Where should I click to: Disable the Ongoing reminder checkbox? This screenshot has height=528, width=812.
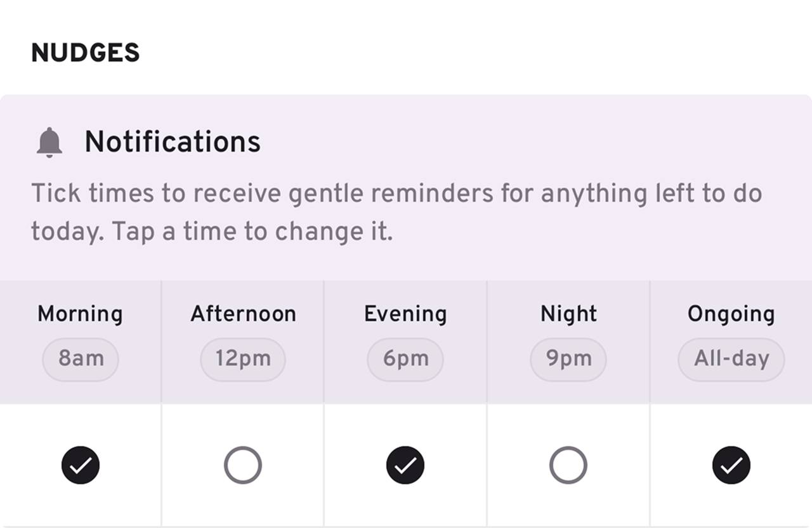pyautogui.click(x=731, y=465)
